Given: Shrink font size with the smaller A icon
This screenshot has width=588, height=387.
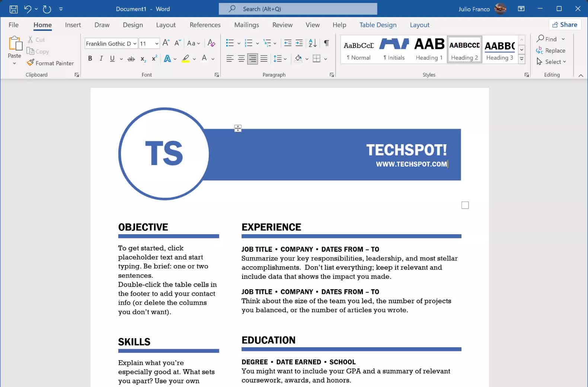Looking at the screenshot, I should coord(178,43).
